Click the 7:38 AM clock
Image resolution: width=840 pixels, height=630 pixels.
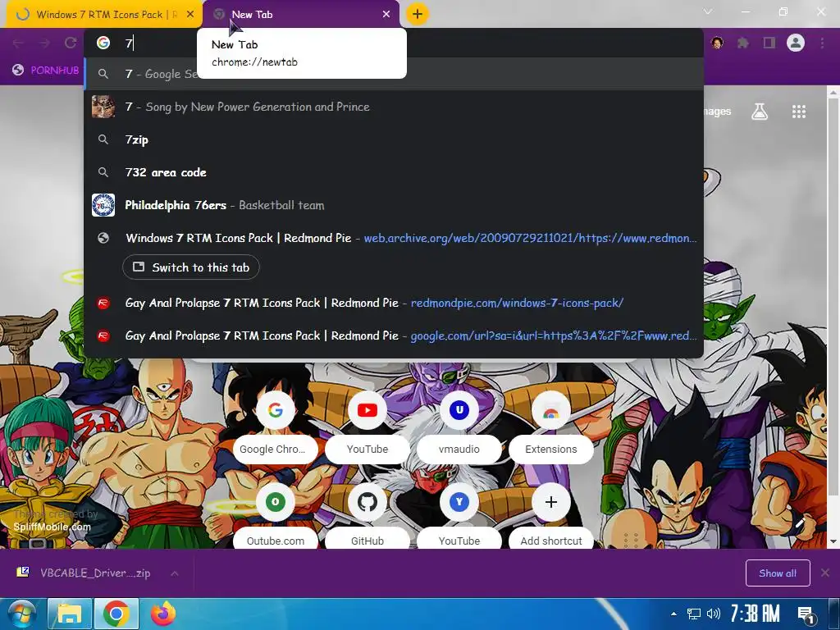(755, 614)
